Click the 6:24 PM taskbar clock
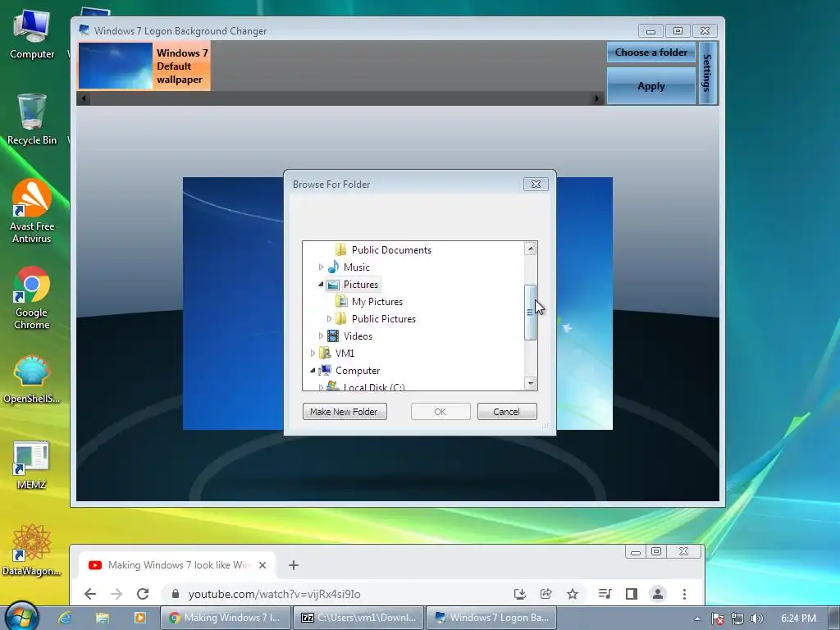The height and width of the screenshot is (630, 840). click(x=798, y=619)
